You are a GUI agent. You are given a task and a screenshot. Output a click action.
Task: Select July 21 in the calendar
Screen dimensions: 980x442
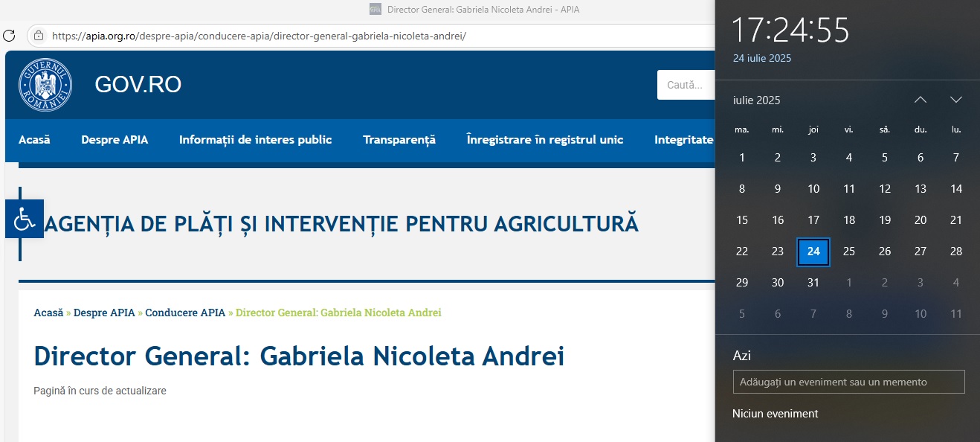956,220
